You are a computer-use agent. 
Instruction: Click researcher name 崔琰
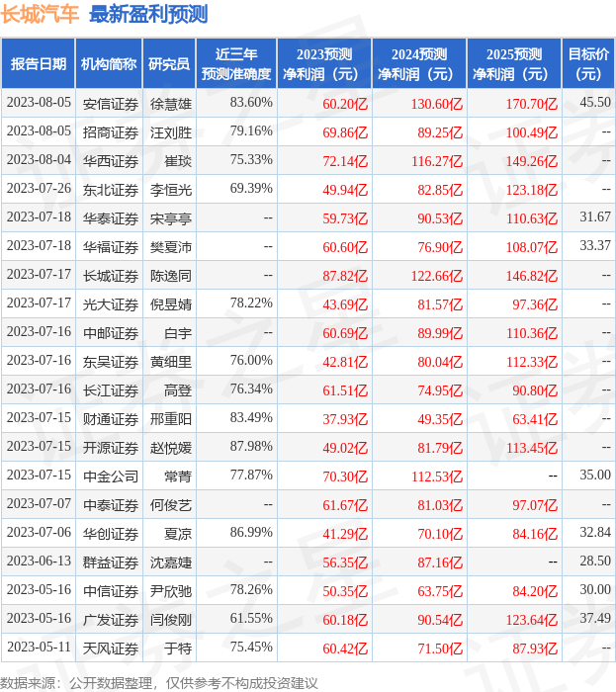click(x=178, y=161)
